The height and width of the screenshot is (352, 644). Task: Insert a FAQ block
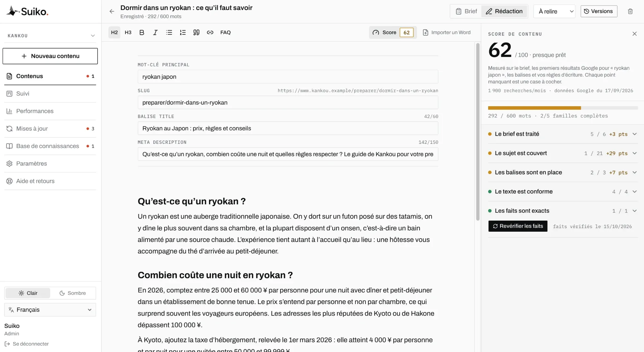pos(225,32)
